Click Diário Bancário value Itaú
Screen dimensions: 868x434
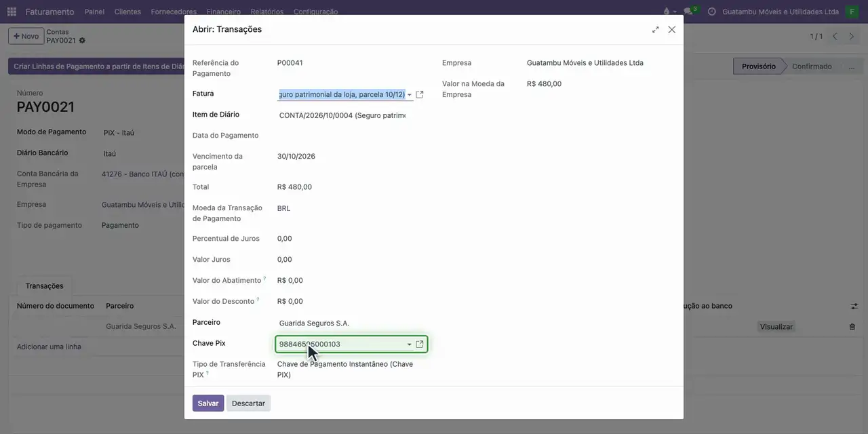110,154
